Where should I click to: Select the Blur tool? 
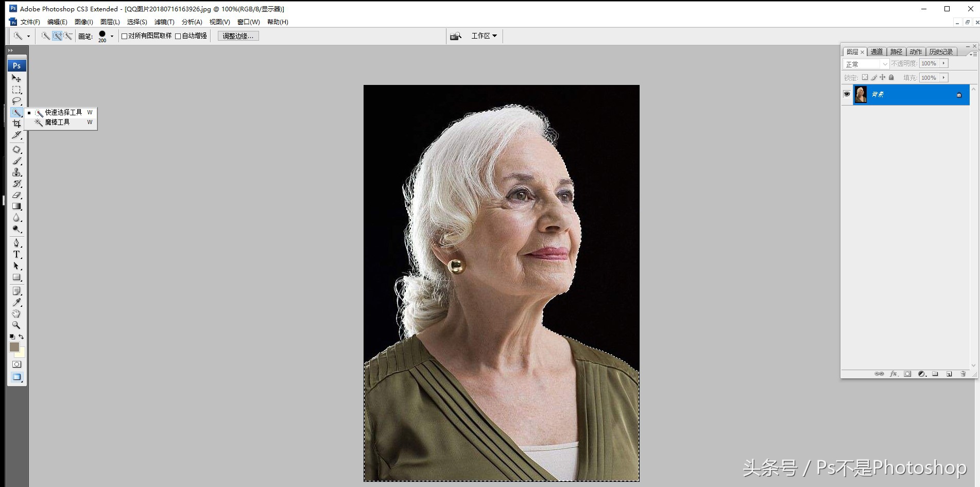16,218
